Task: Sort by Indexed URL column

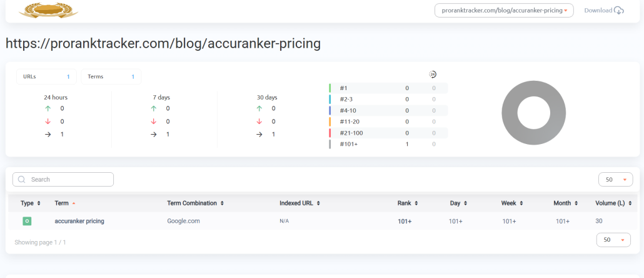Action: coord(299,203)
